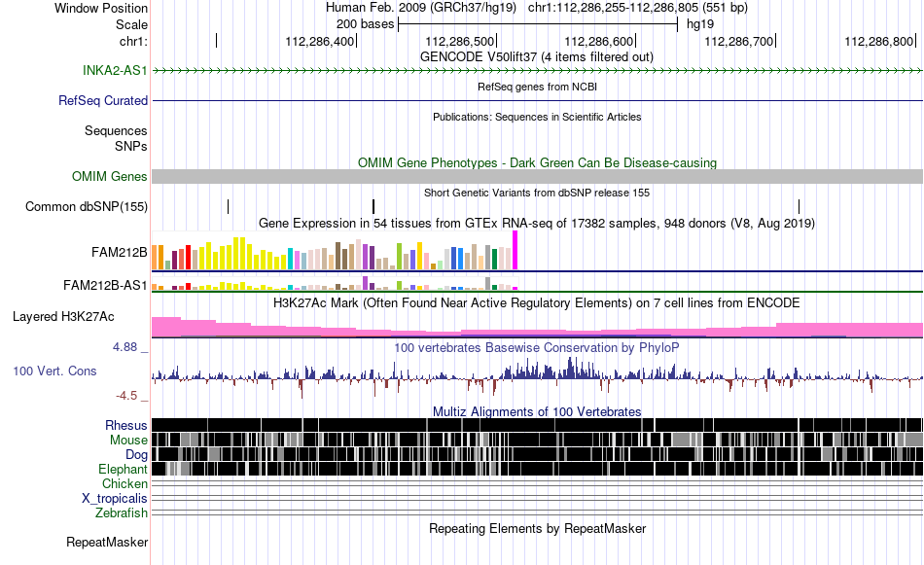This screenshot has width=924, height=565.
Task: Click the Sequences track label
Action: [x=116, y=130]
